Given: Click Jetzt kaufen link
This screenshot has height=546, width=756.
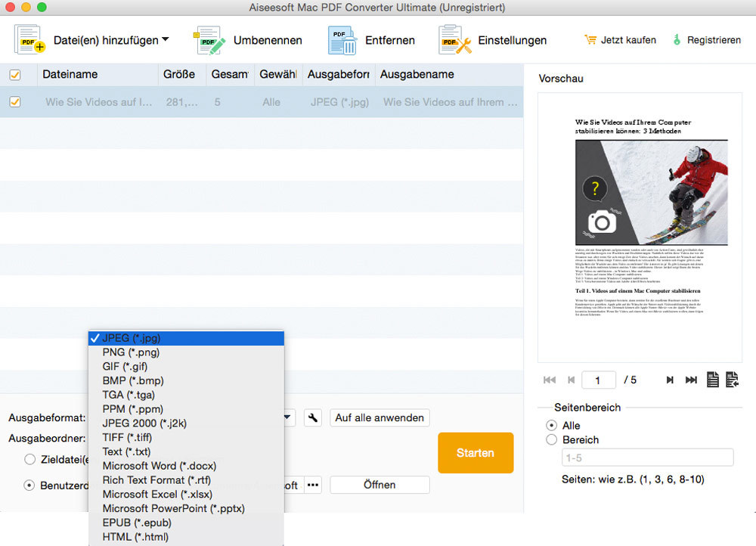Looking at the screenshot, I should coord(628,40).
